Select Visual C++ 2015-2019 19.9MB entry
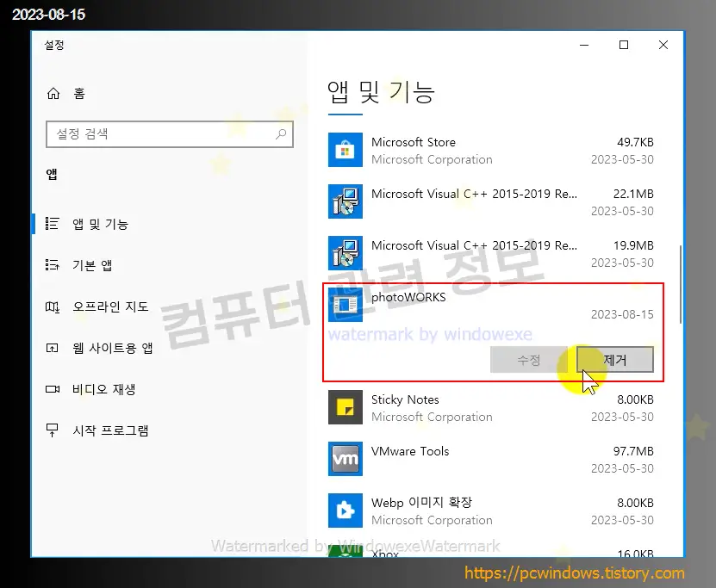The image size is (716, 588). [x=474, y=245]
